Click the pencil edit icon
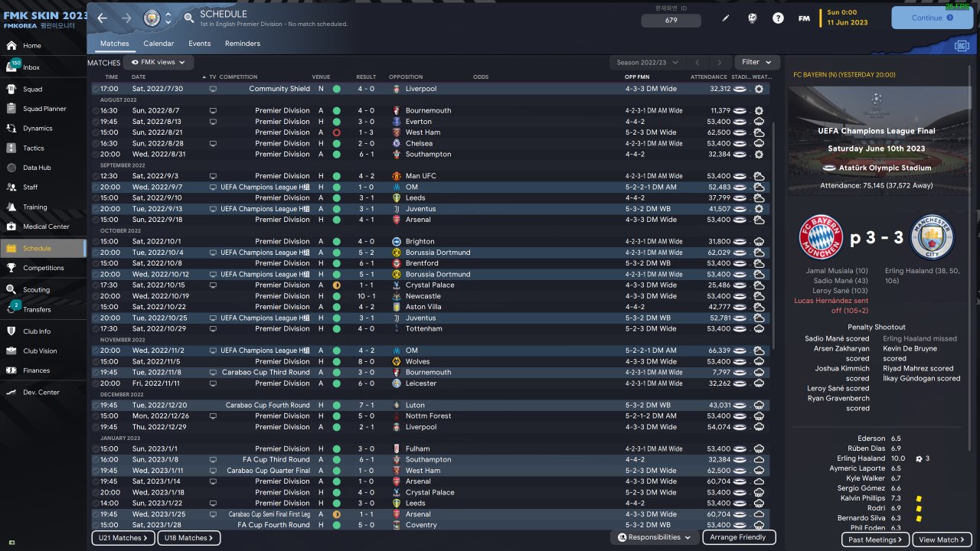The height and width of the screenshot is (551, 980). click(x=726, y=18)
